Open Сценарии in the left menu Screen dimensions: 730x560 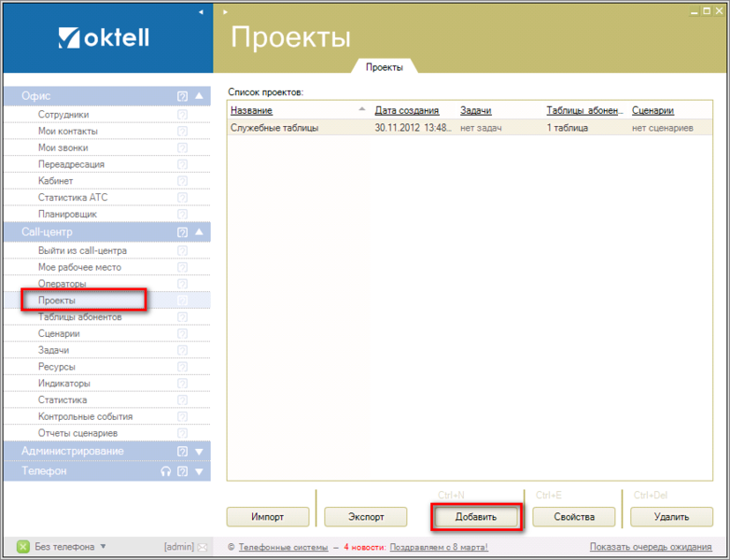pos(59,334)
